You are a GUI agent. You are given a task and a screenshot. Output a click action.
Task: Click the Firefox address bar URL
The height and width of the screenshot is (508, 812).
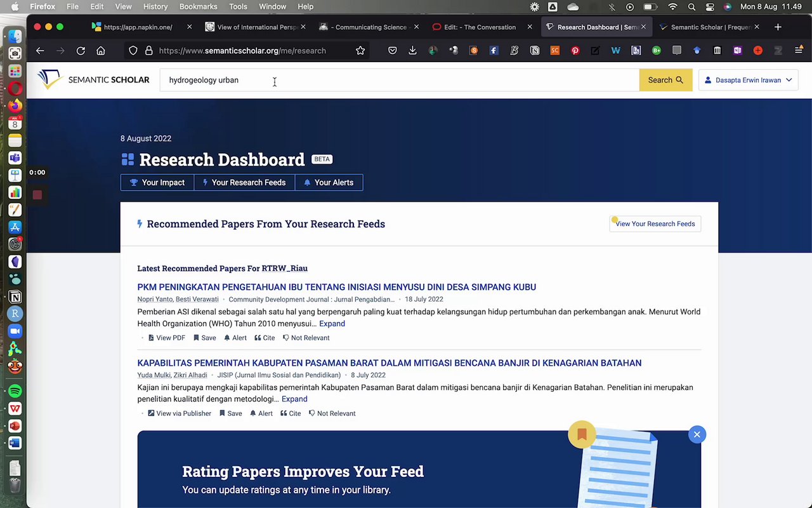tap(242, 51)
